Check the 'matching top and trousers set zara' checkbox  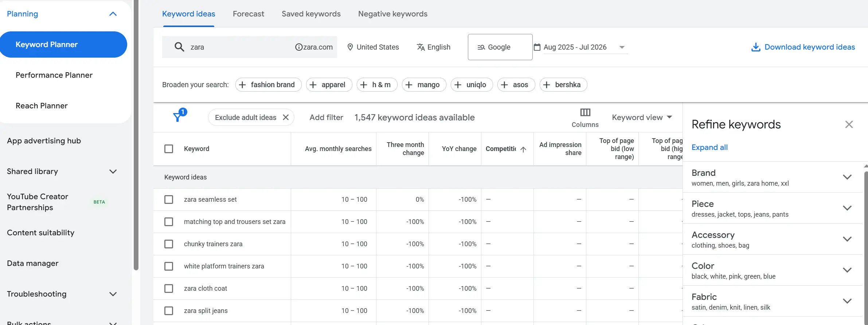pos(169,222)
